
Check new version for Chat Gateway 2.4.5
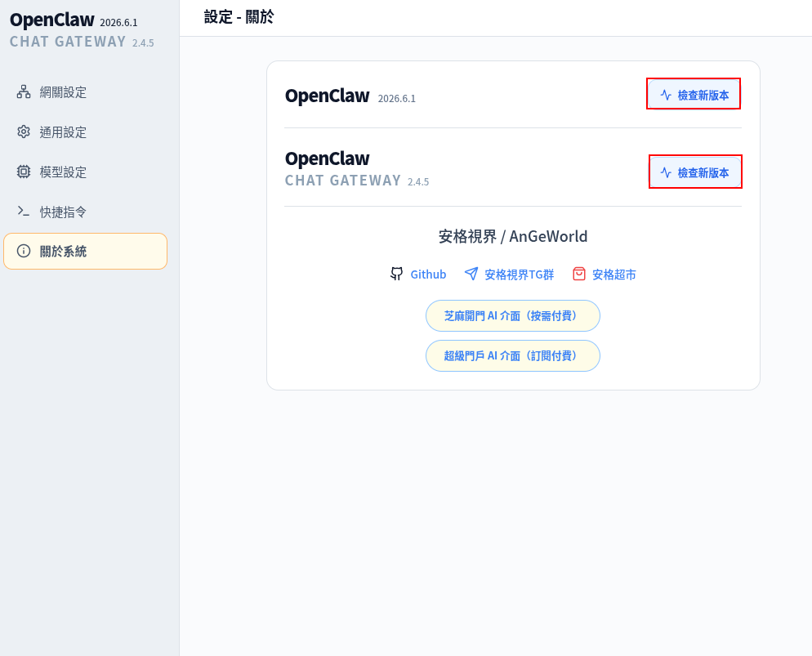pyautogui.click(x=695, y=172)
